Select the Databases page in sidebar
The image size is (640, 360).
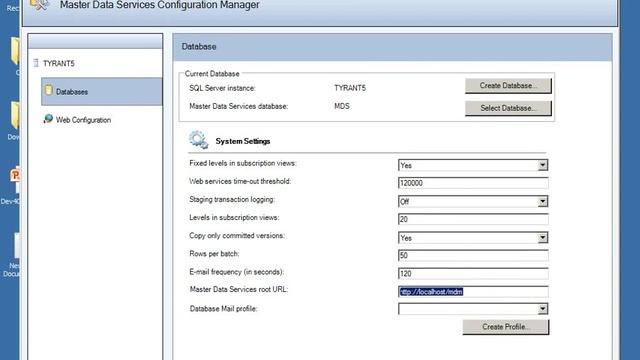click(102, 92)
